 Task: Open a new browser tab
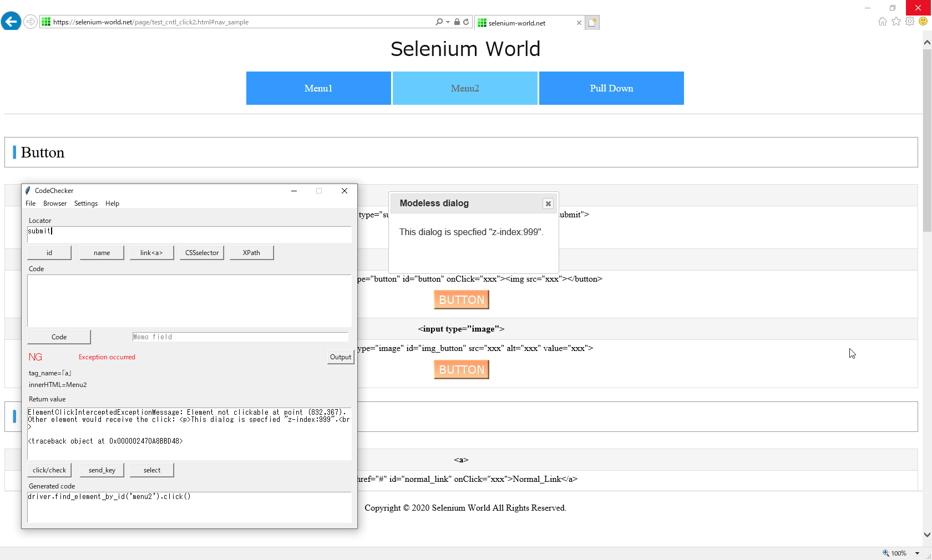coord(592,22)
